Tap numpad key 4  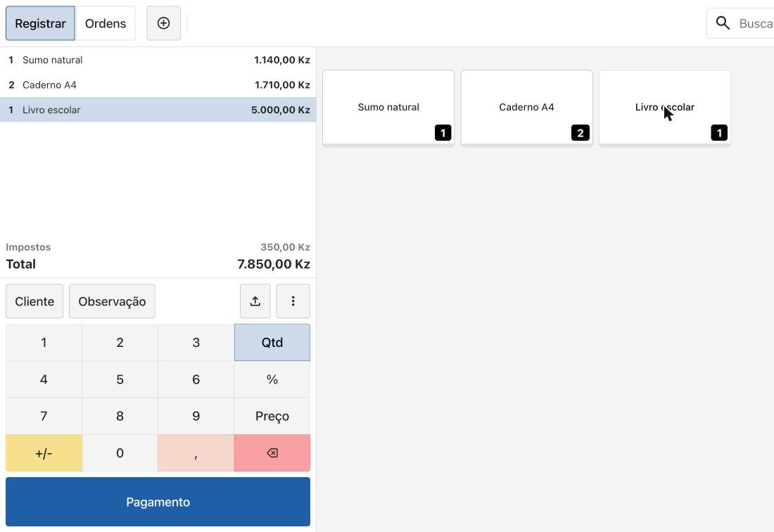(44, 379)
